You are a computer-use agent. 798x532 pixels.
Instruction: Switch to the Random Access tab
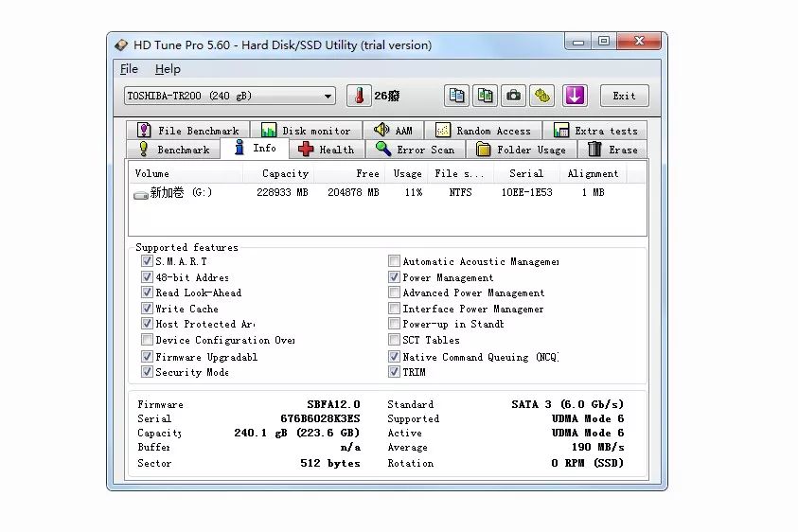click(x=483, y=131)
